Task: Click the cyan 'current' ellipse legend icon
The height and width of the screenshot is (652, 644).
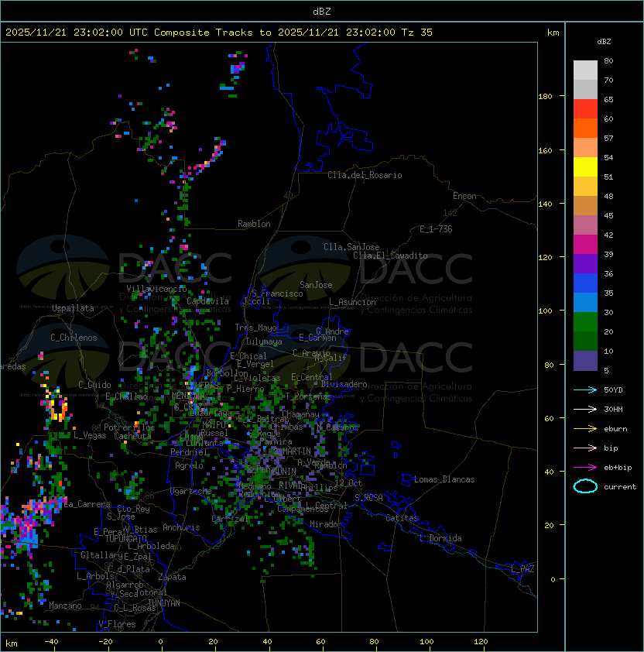Action: click(x=585, y=486)
